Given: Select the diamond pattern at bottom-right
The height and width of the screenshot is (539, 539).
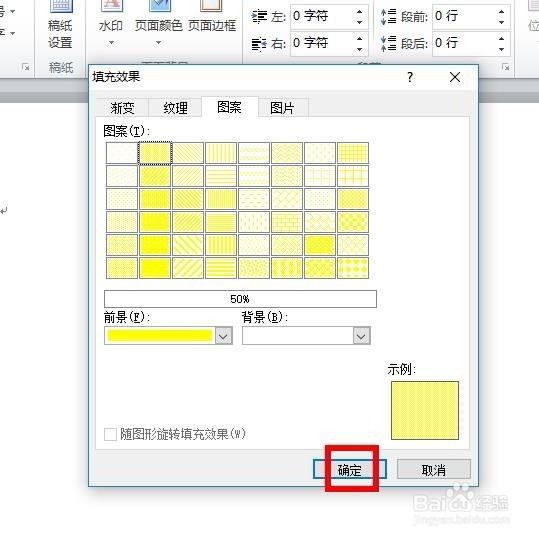Looking at the screenshot, I should [x=353, y=268].
